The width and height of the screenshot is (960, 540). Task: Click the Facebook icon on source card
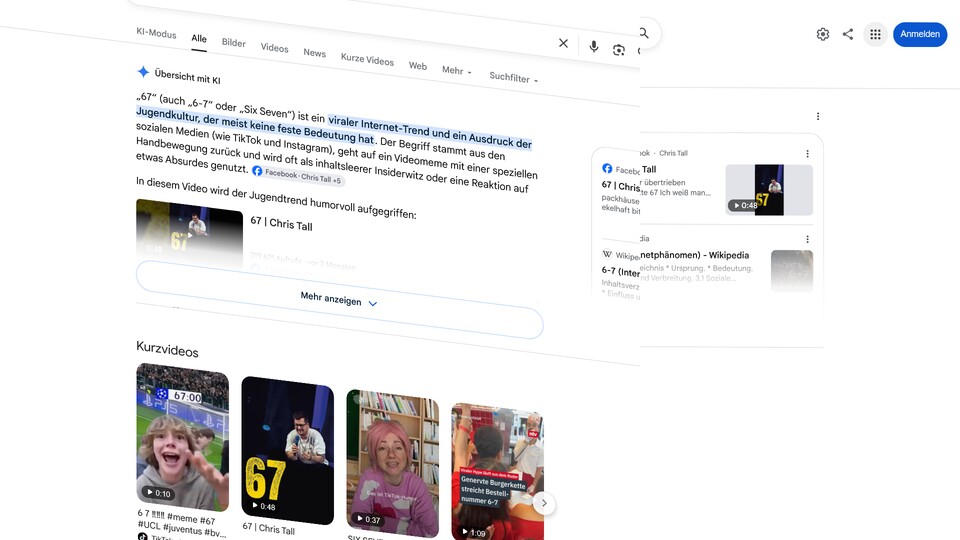607,168
